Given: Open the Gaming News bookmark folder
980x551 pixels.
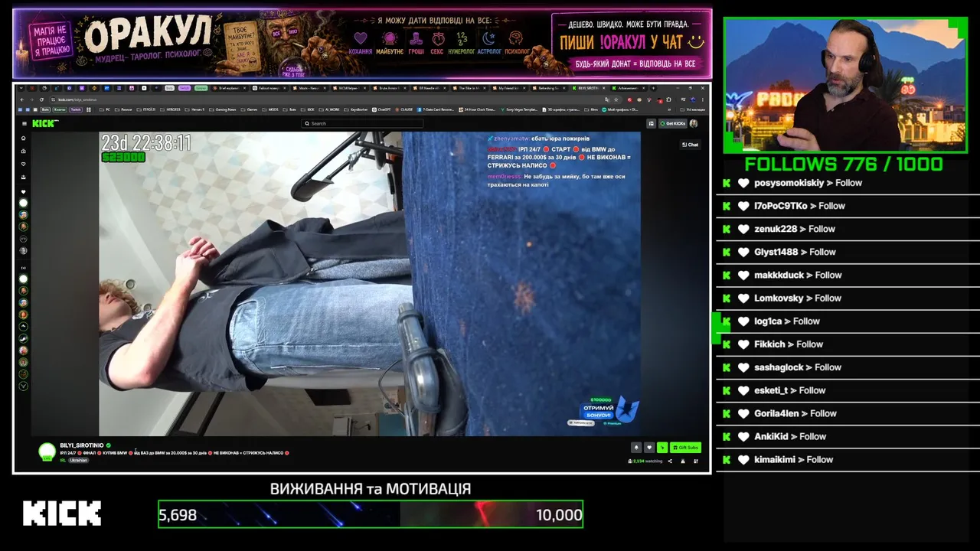Looking at the screenshot, I should coord(223,109).
